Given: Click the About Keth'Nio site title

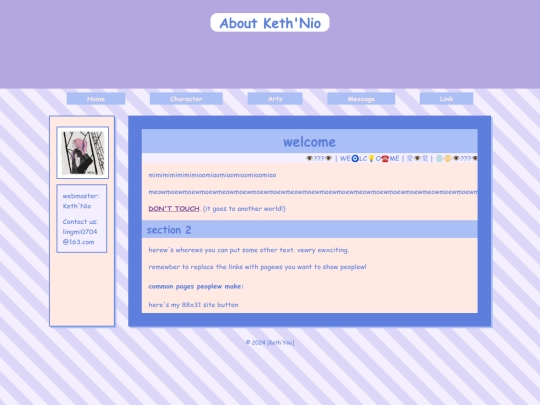Looking at the screenshot, I should 270,23.
